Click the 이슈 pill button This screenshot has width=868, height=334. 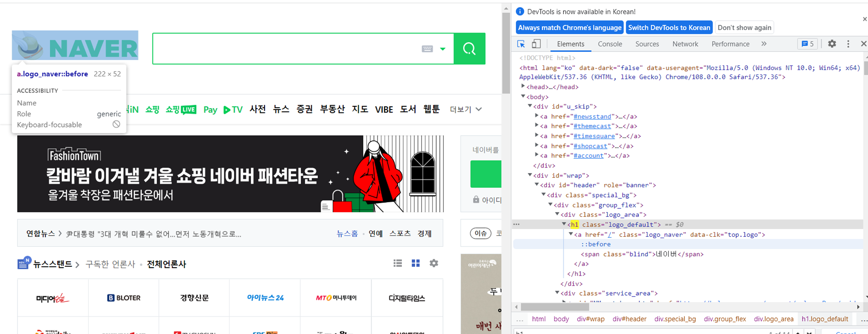click(480, 234)
